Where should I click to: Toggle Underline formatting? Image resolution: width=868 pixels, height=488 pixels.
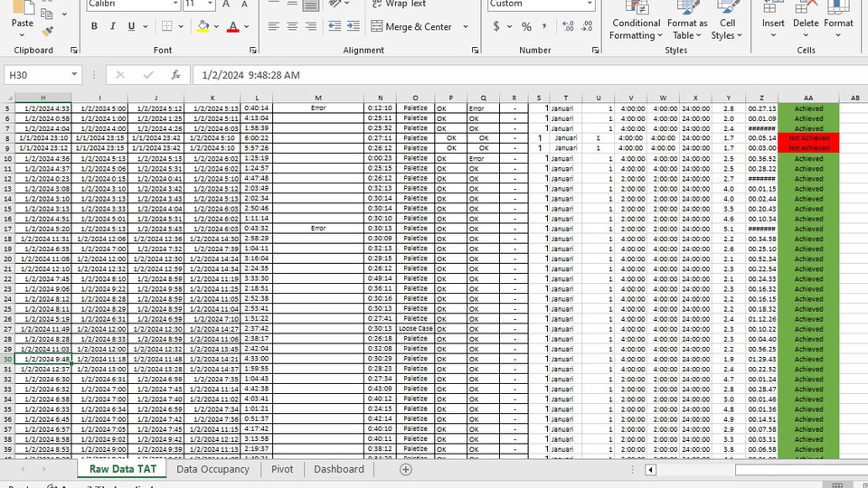click(131, 26)
